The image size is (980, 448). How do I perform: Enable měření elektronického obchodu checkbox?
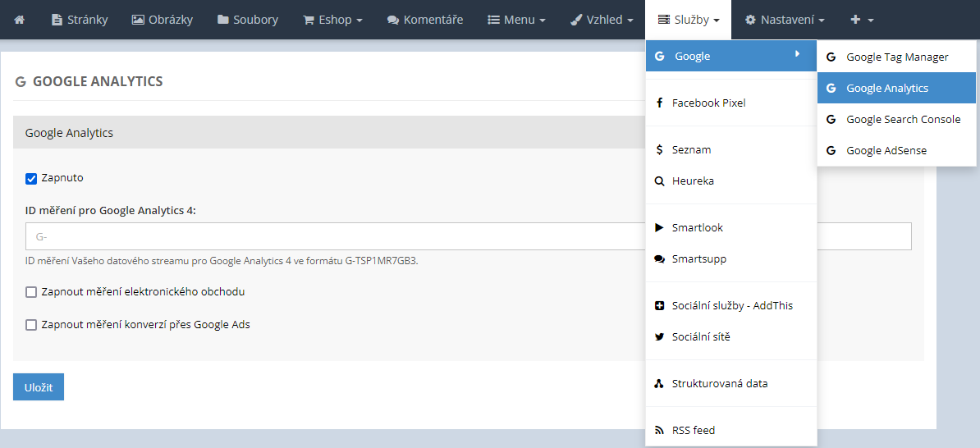(x=31, y=292)
